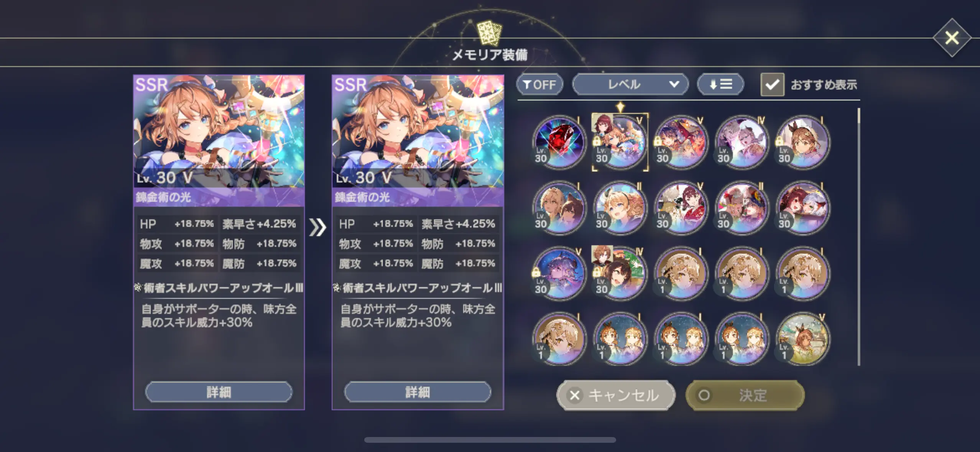Tap the red kimono girl memoria icon

tap(681, 208)
